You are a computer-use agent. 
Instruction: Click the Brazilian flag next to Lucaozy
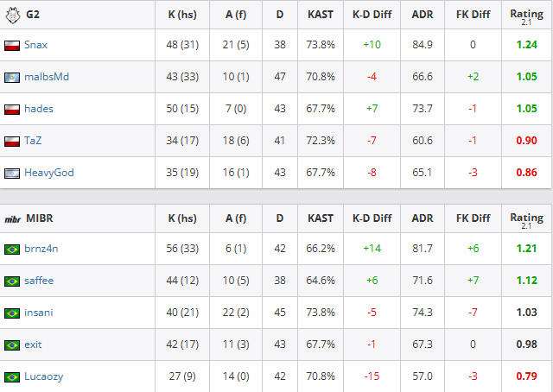(x=12, y=377)
